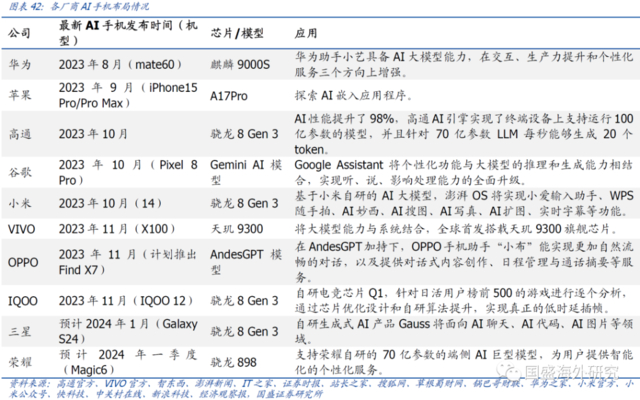Screen dimensions: 640x400
Task: Click the '资料来源' source note line
Action: point(321,389)
